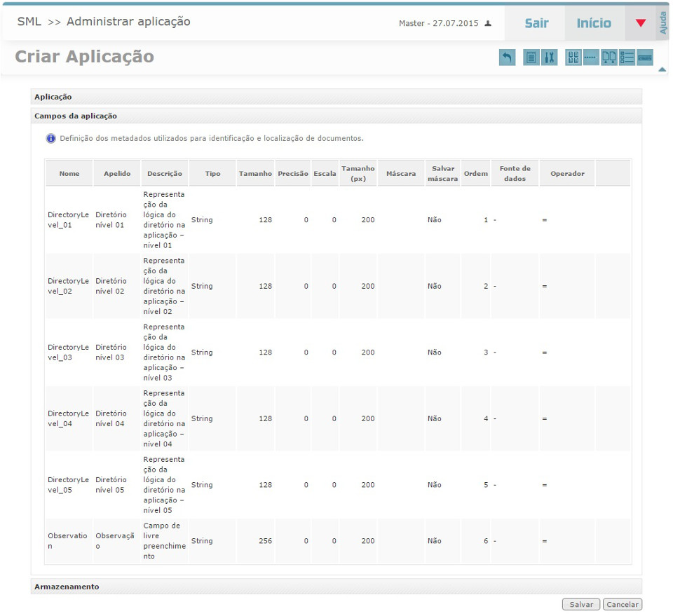
Task: Expand the Aplicação section header
Action: tap(53, 97)
